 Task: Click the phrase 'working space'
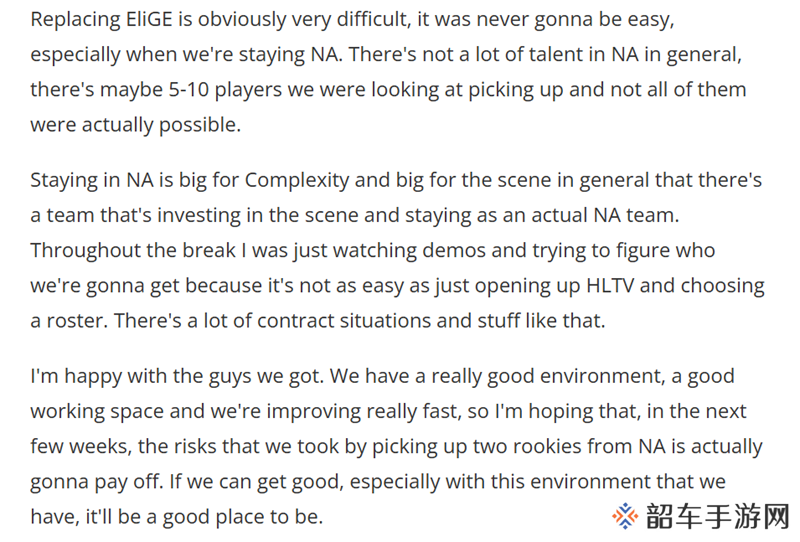(x=97, y=412)
